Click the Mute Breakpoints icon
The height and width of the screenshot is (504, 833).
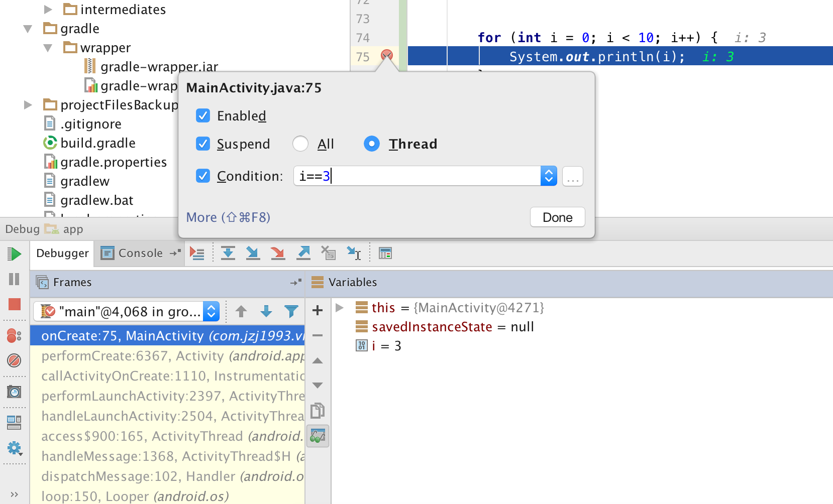[14, 360]
